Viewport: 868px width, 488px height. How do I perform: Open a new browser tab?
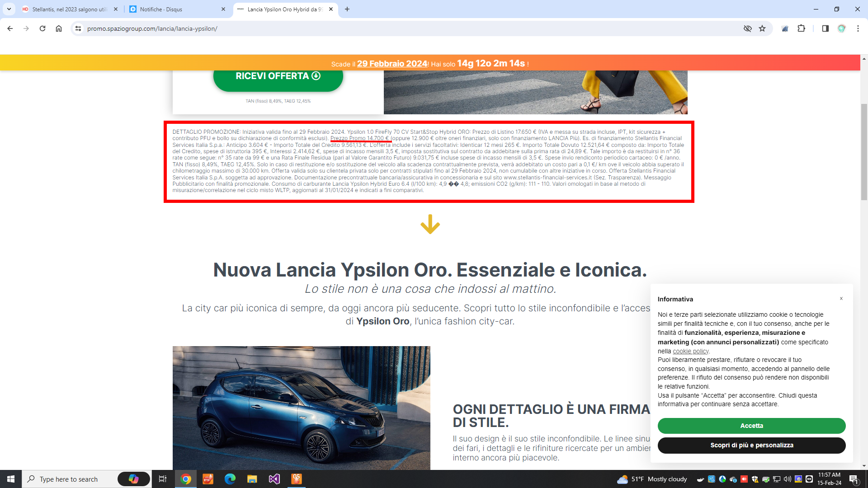[x=347, y=9]
